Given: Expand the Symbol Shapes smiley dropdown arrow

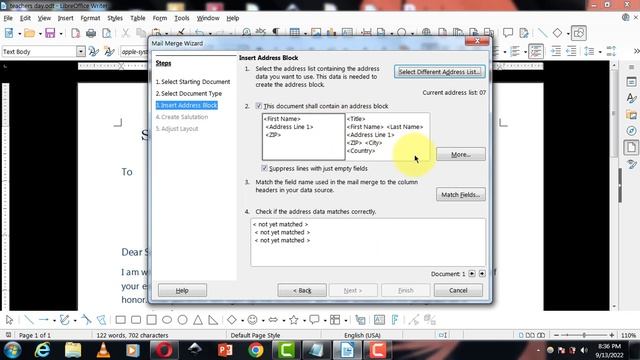Looking at the screenshot, I should 263,320.
